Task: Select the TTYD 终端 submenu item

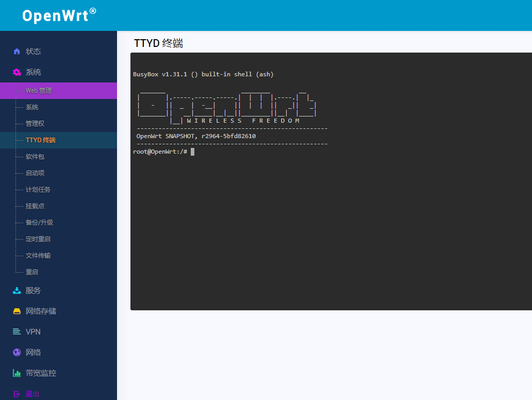Action: pyautogui.click(x=58, y=140)
